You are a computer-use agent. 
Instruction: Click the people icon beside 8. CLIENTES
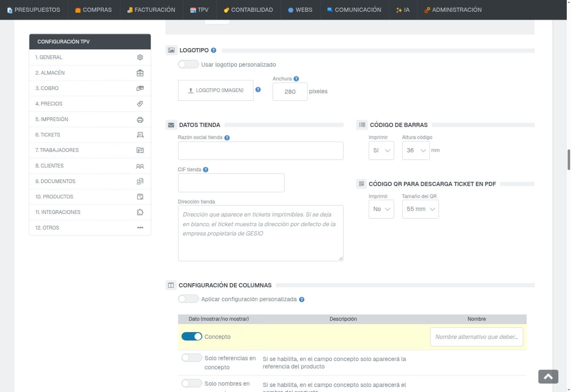pos(140,166)
